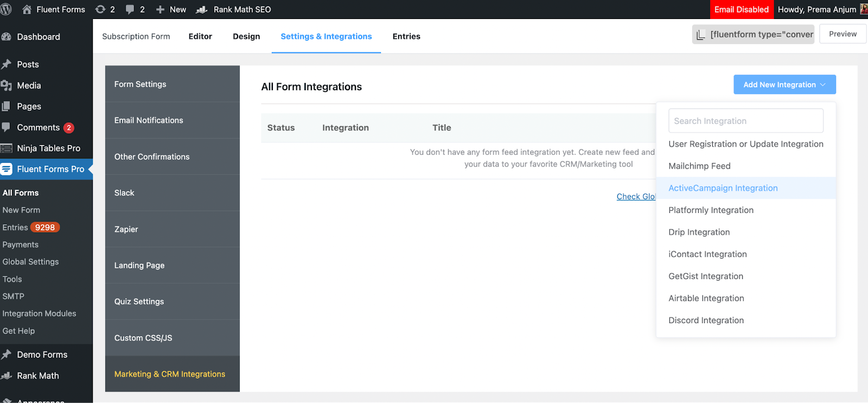Open Rank Math SEO toolbar icon
The image size is (868, 403).
click(202, 9)
